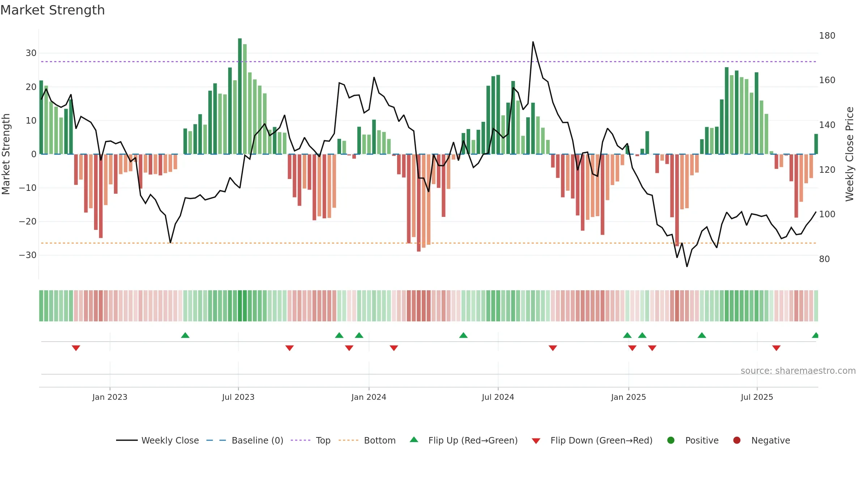The height and width of the screenshot is (488, 868).
Task: Click the 'Market Strength' chart title at the top
Action: [x=52, y=10]
